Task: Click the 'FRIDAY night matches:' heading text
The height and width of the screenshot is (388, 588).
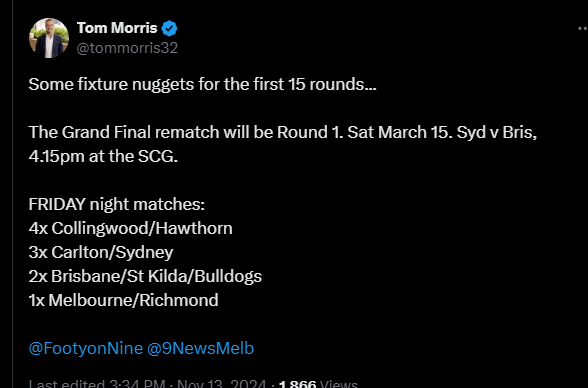Action: coord(117,204)
